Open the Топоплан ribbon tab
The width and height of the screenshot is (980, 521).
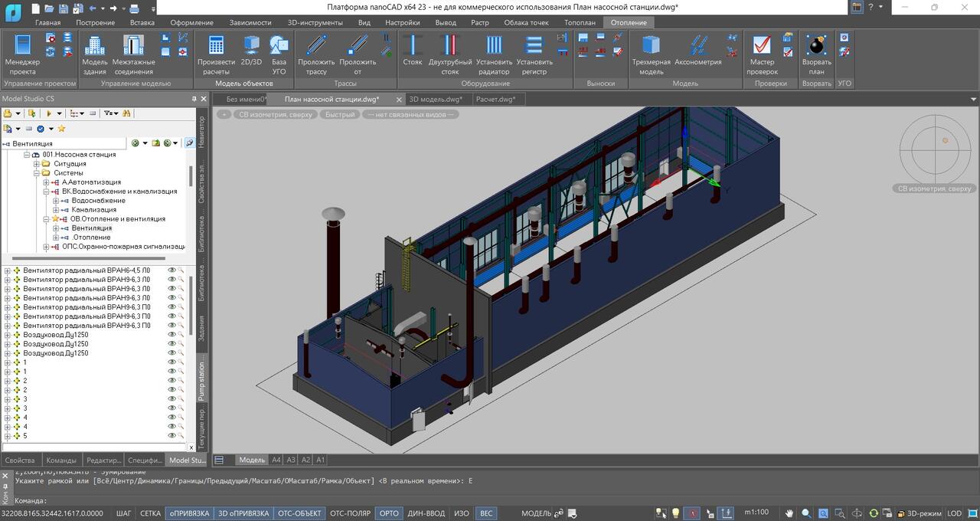click(580, 22)
